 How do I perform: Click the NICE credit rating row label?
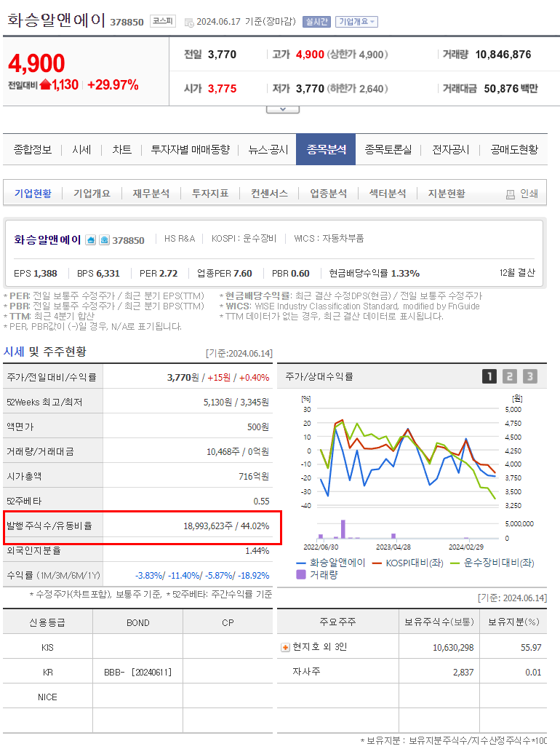(47, 697)
